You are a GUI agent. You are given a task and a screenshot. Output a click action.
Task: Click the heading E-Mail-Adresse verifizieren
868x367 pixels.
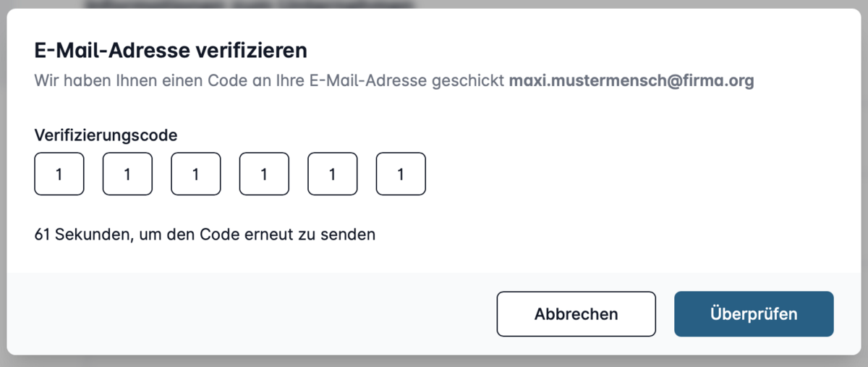171,51
